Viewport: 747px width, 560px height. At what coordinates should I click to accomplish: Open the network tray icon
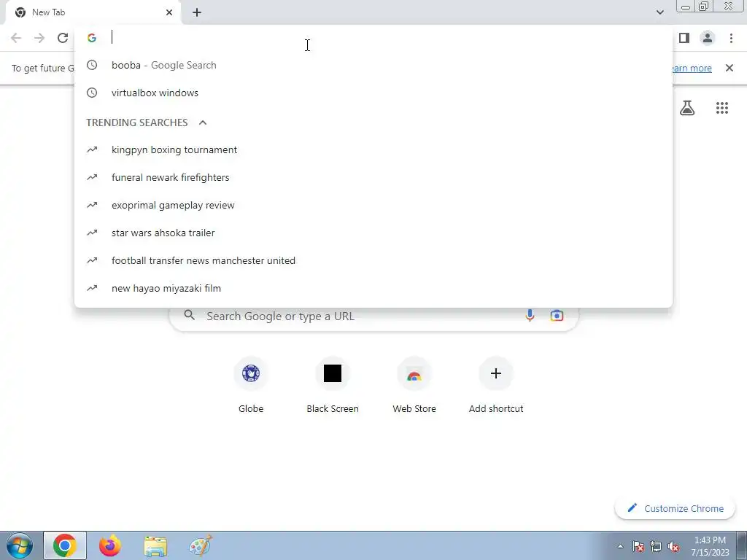656,547
